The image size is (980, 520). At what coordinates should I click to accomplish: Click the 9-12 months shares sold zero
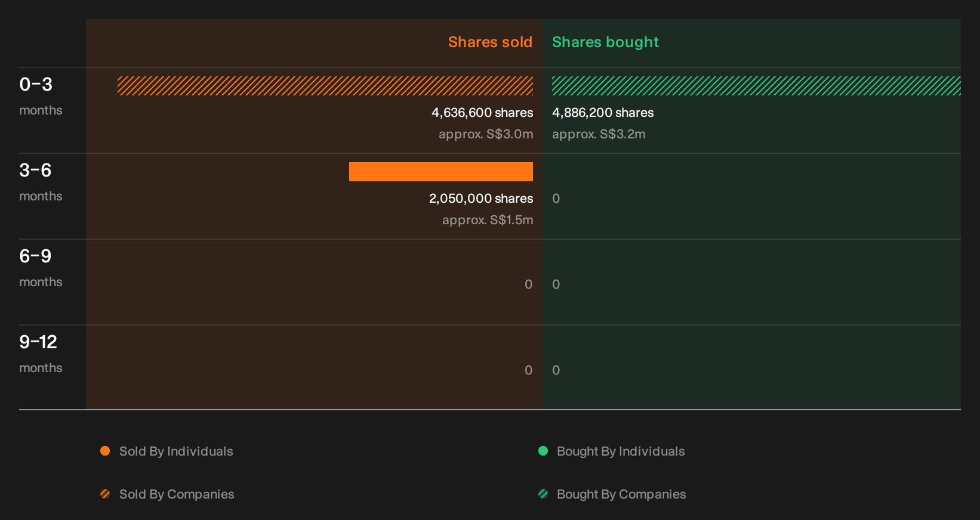click(x=529, y=370)
